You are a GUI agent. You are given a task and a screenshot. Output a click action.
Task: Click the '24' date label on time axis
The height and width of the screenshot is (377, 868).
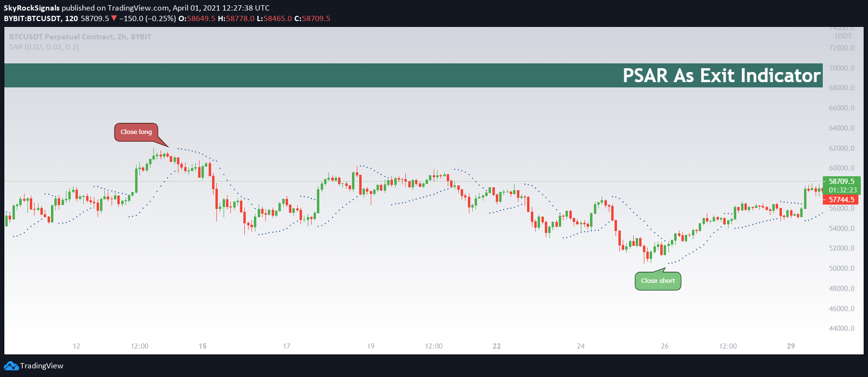(x=581, y=346)
